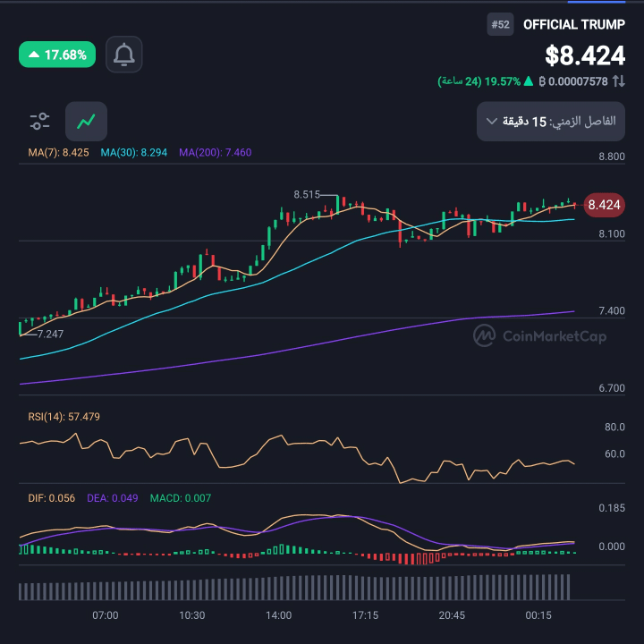Screen dimensions: 644x644
Task: Tap the price alert bell icon
Action: click(x=123, y=55)
